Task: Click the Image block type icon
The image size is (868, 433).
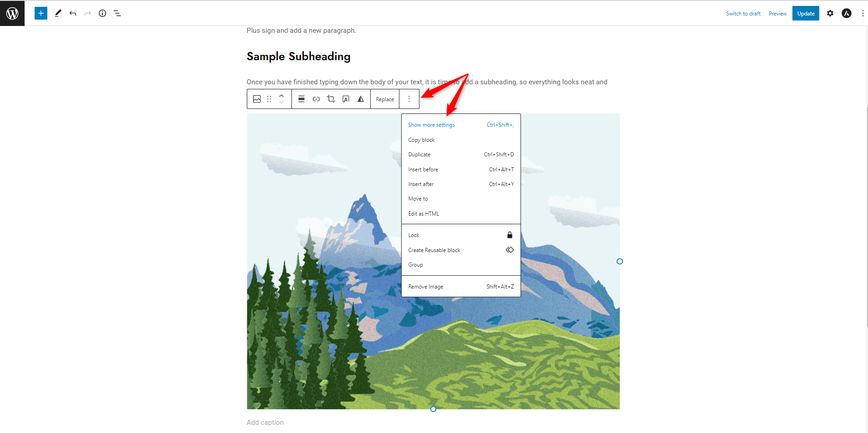Action: (x=257, y=99)
